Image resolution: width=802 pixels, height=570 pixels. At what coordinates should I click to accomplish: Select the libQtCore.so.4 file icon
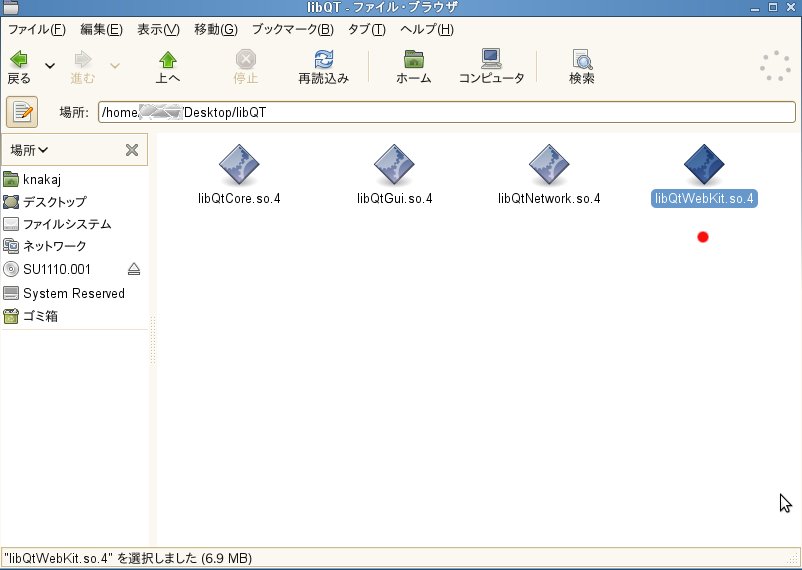click(x=239, y=165)
